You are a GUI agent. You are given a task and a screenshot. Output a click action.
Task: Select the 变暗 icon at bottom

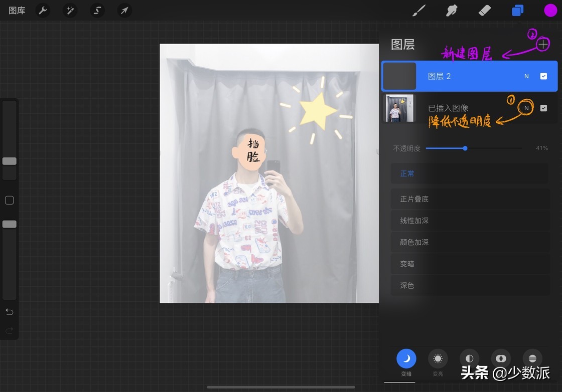pyautogui.click(x=406, y=358)
